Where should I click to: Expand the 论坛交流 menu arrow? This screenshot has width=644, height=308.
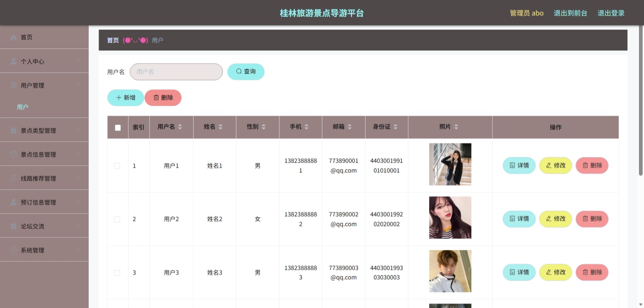79,226
